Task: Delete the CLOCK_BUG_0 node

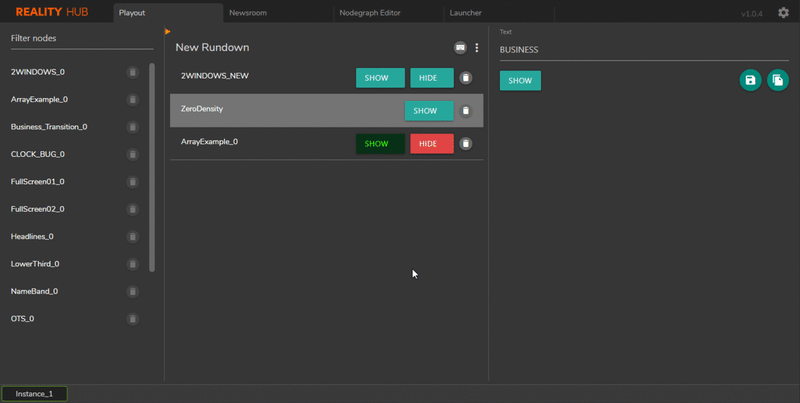Action: [133, 155]
